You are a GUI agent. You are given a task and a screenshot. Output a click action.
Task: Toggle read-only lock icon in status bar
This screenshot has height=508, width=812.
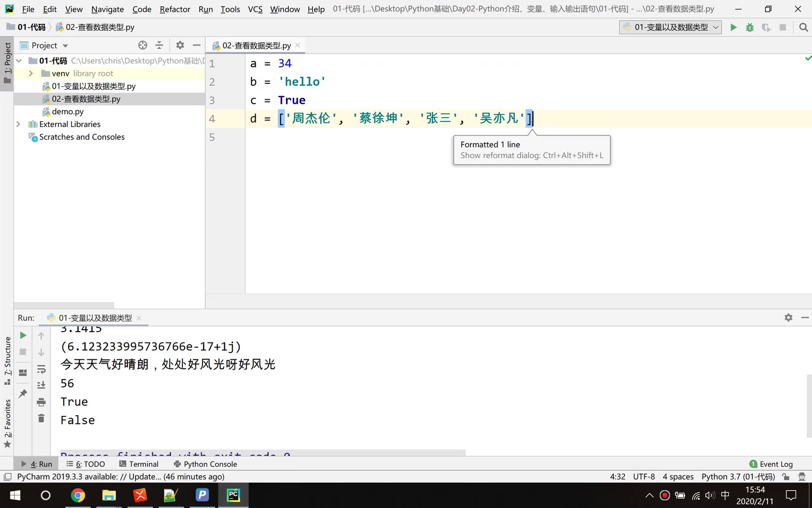click(786, 477)
